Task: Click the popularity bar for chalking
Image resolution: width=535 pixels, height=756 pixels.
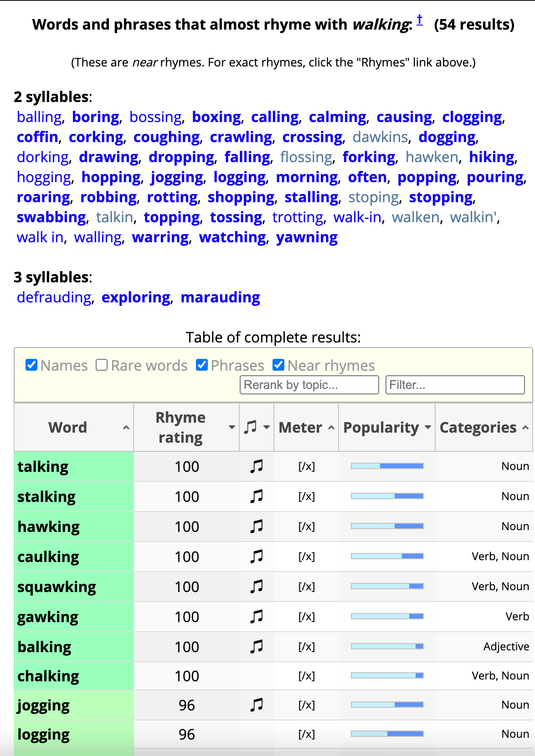Action: (387, 675)
